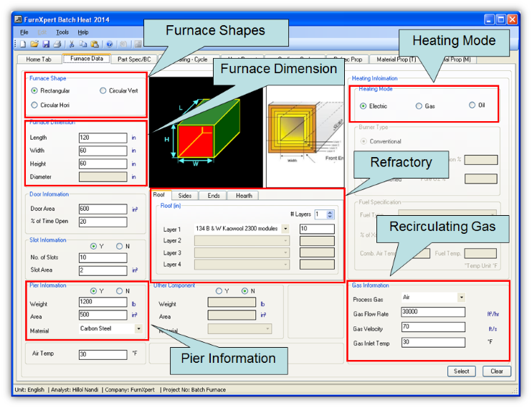This screenshot has height=408, width=532.
Task: Click the Gas Flow Rate field
Action: [x=433, y=312]
